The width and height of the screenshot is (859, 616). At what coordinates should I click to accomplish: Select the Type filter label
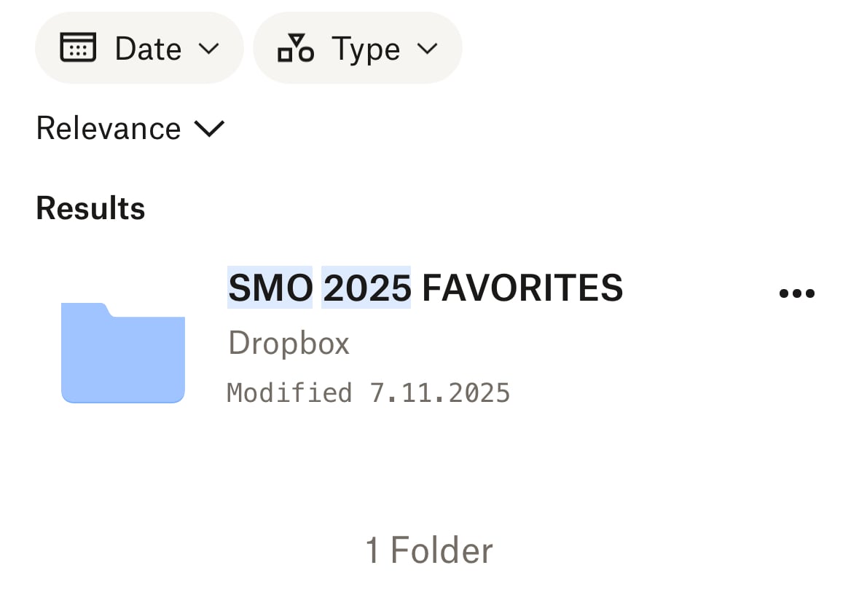pyautogui.click(x=365, y=49)
